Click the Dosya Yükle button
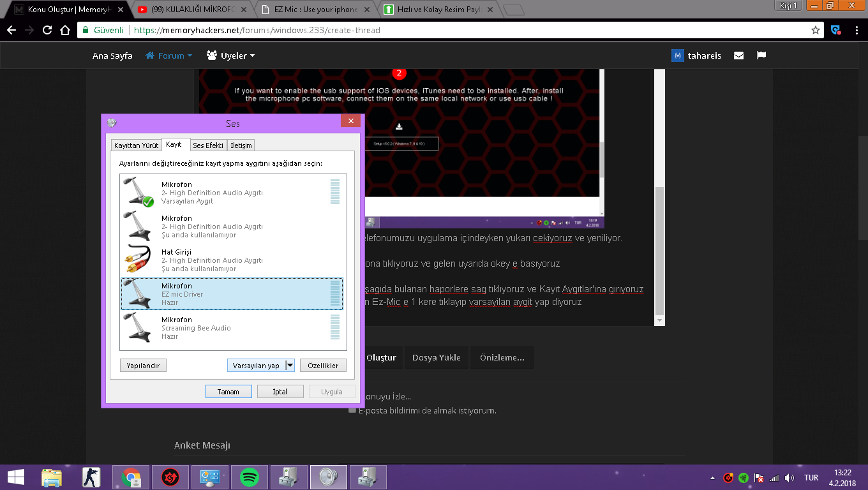Image resolution: width=868 pixels, height=490 pixels. point(437,357)
